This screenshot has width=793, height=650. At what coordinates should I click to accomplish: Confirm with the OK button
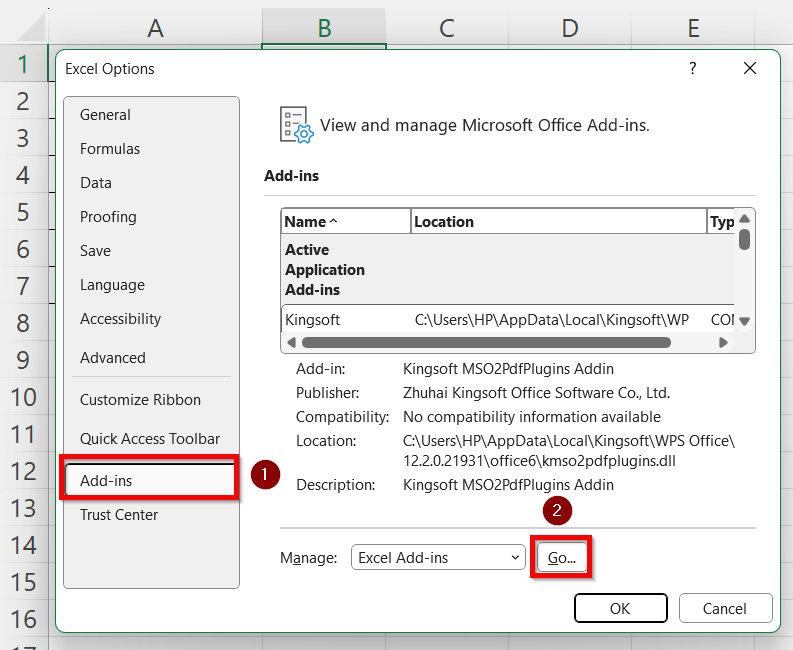(x=620, y=608)
